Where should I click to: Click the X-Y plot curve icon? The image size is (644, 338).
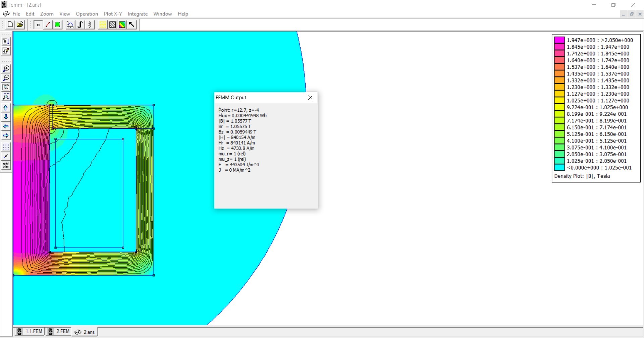(x=70, y=24)
